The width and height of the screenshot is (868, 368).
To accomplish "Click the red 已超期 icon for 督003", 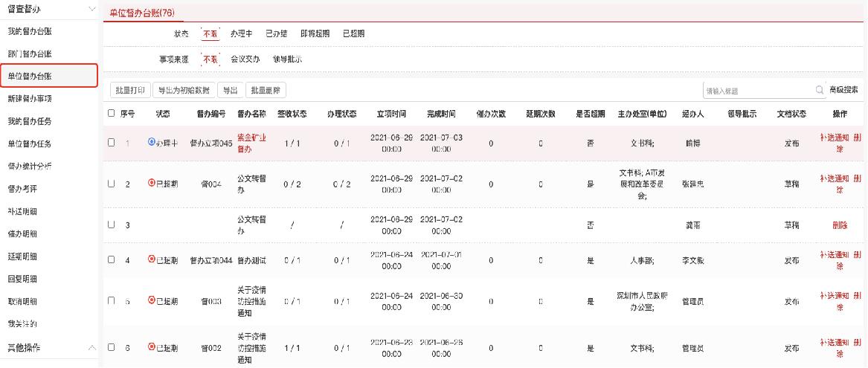I will pyautogui.click(x=152, y=301).
